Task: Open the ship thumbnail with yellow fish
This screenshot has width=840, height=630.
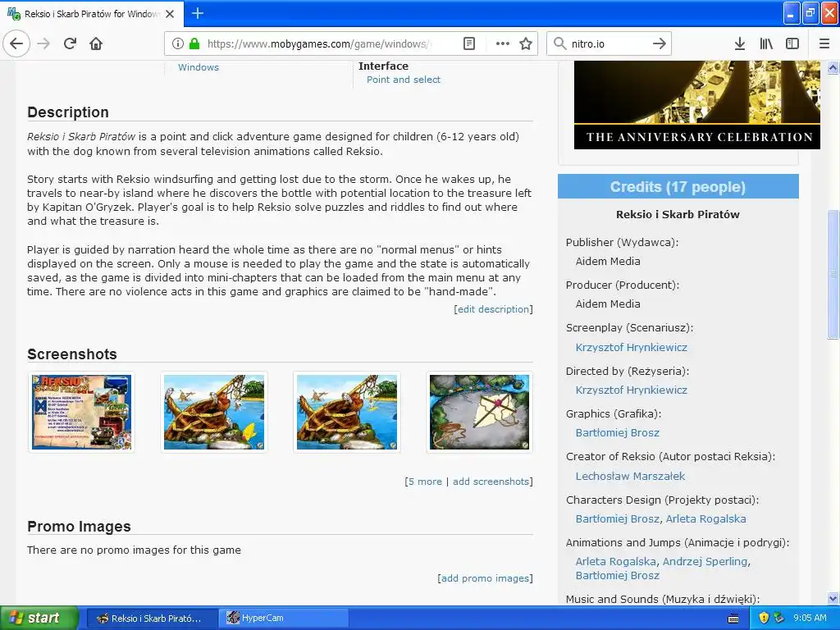Action: (x=214, y=412)
